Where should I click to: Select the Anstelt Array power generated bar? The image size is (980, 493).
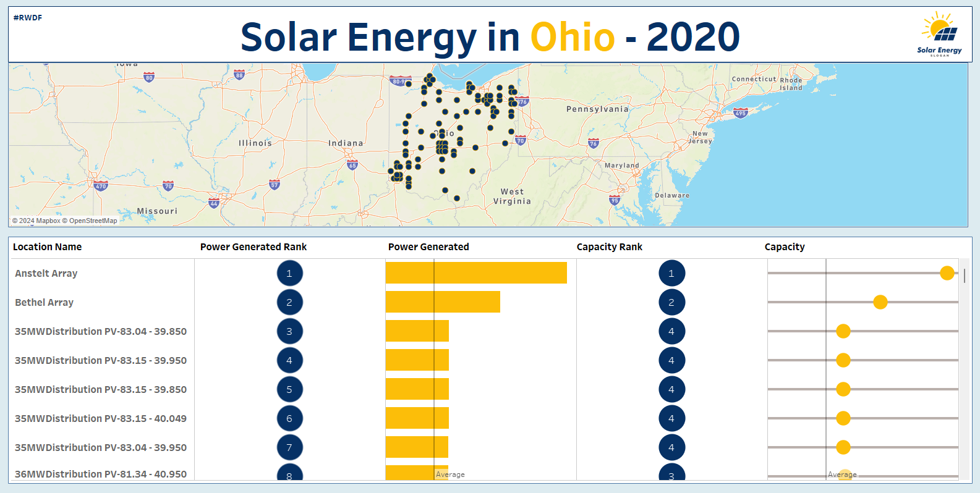pyautogui.click(x=476, y=273)
